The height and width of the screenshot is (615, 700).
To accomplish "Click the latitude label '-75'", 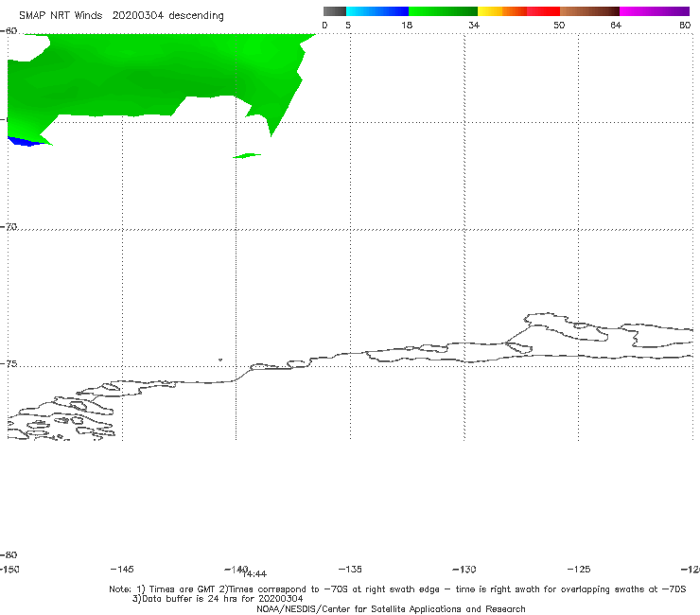I will pyautogui.click(x=9, y=364).
